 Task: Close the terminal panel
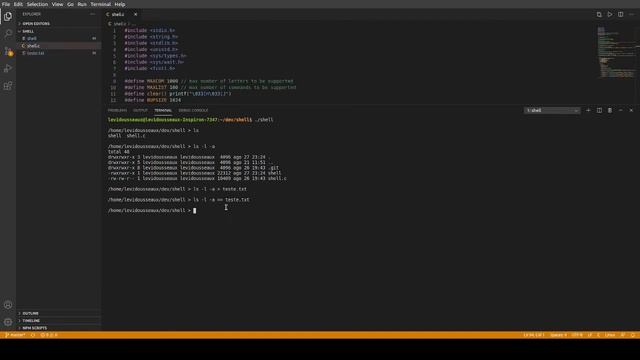coord(631,110)
